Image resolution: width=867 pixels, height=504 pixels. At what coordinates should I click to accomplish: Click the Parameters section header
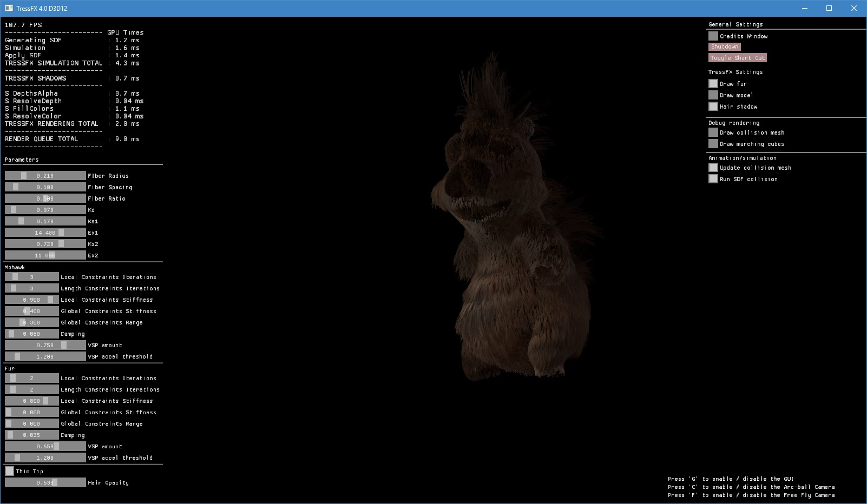(22, 160)
